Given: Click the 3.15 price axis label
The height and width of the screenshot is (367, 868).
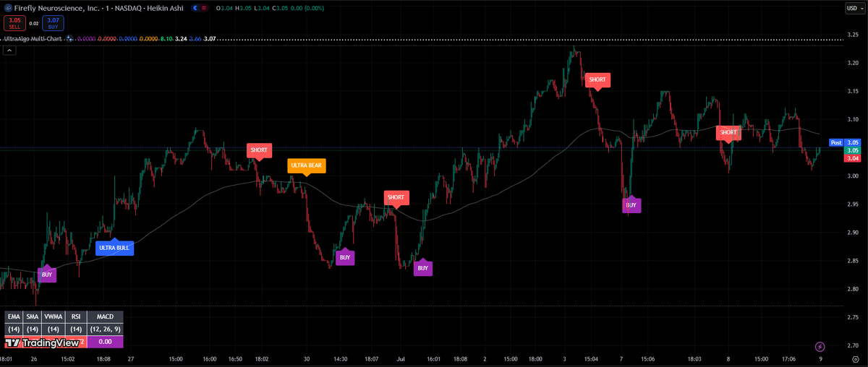Looking at the screenshot, I should [854, 91].
